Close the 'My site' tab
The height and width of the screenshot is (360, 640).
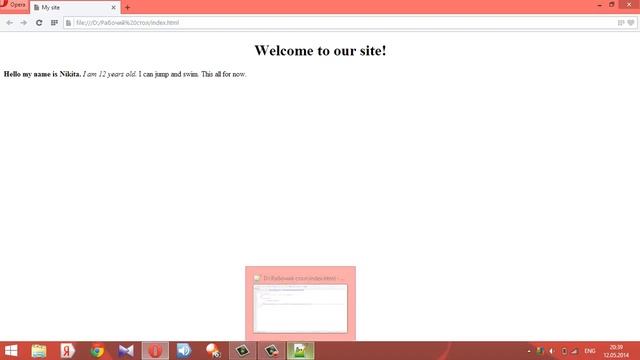[113, 7]
